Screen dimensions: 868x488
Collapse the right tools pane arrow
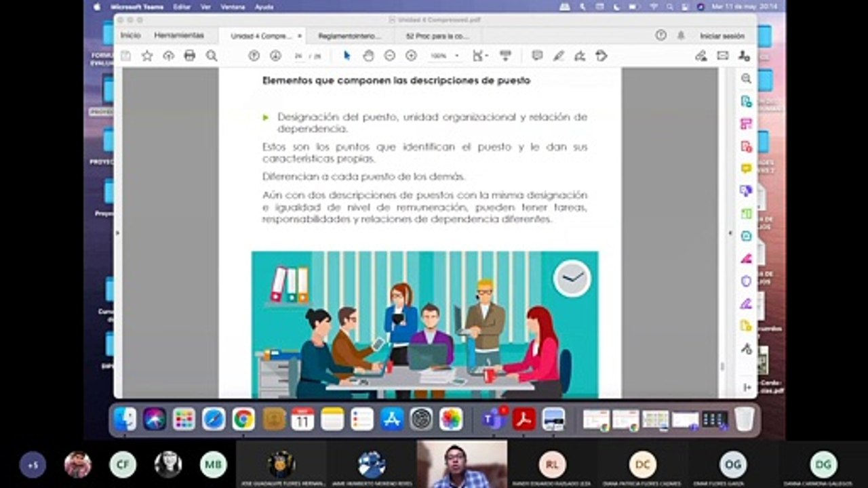pos(730,232)
